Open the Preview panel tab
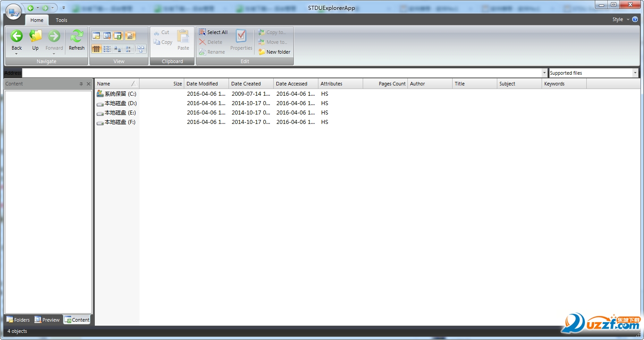This screenshot has width=644, height=340. (x=47, y=320)
